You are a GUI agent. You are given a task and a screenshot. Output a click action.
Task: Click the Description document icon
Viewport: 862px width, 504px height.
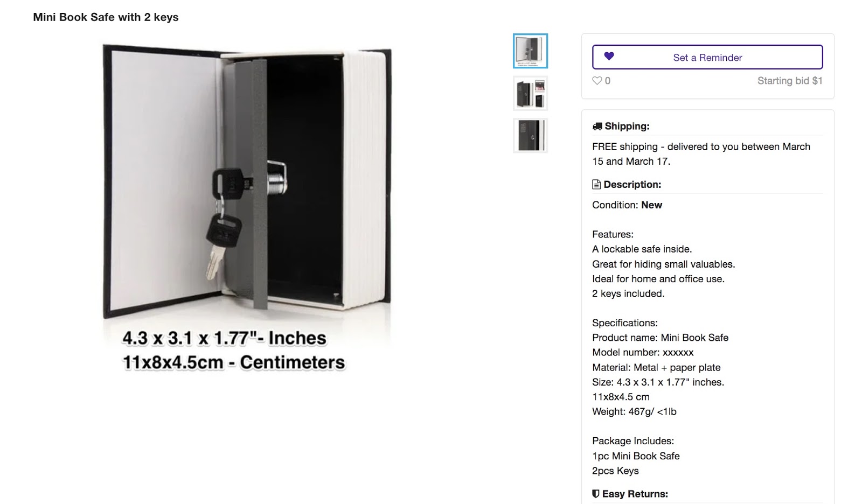coord(596,185)
